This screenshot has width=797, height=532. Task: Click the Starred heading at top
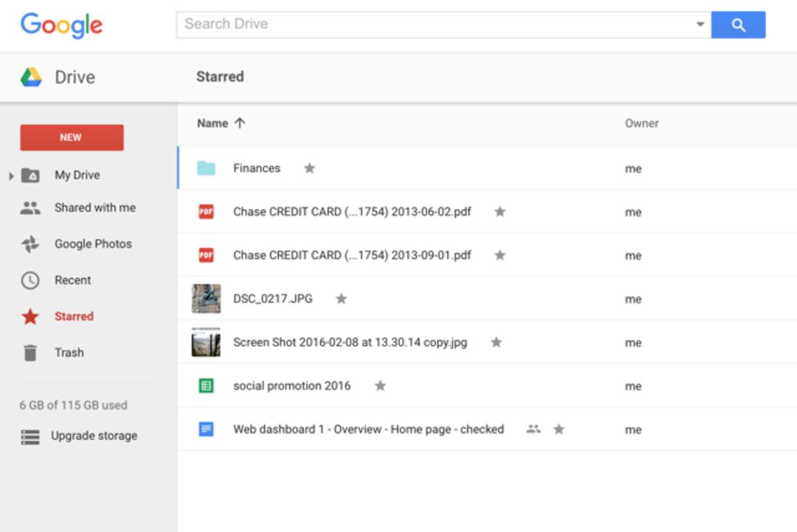coord(220,77)
